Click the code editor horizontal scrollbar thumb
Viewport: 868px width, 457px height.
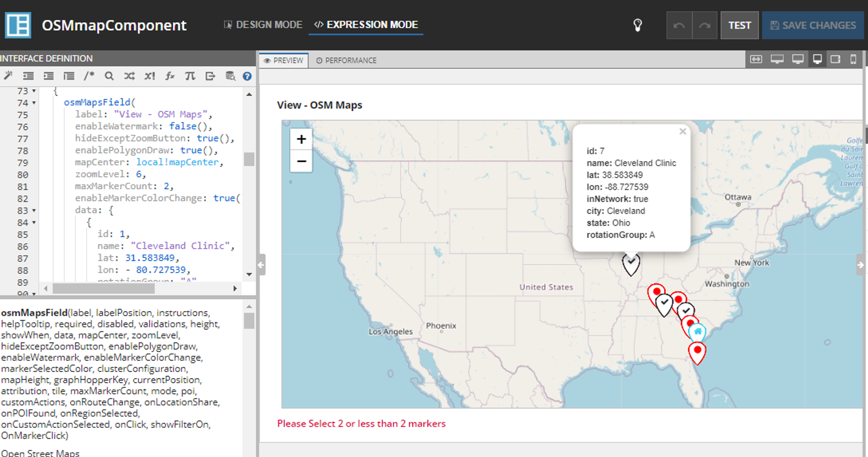pyautogui.click(x=104, y=288)
